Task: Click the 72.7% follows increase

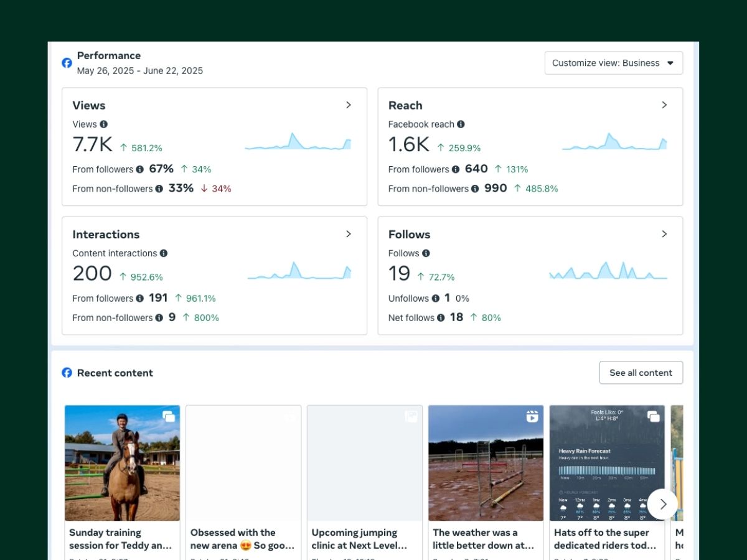Action: tap(436, 277)
